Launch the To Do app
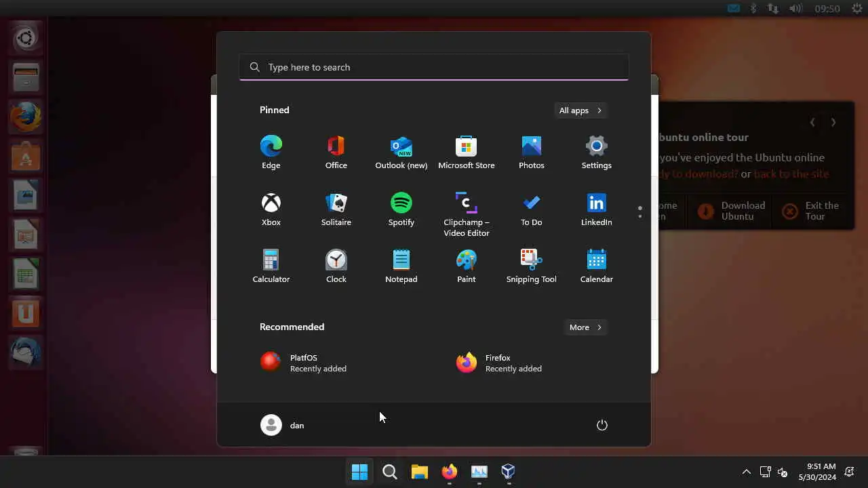 pyautogui.click(x=531, y=209)
